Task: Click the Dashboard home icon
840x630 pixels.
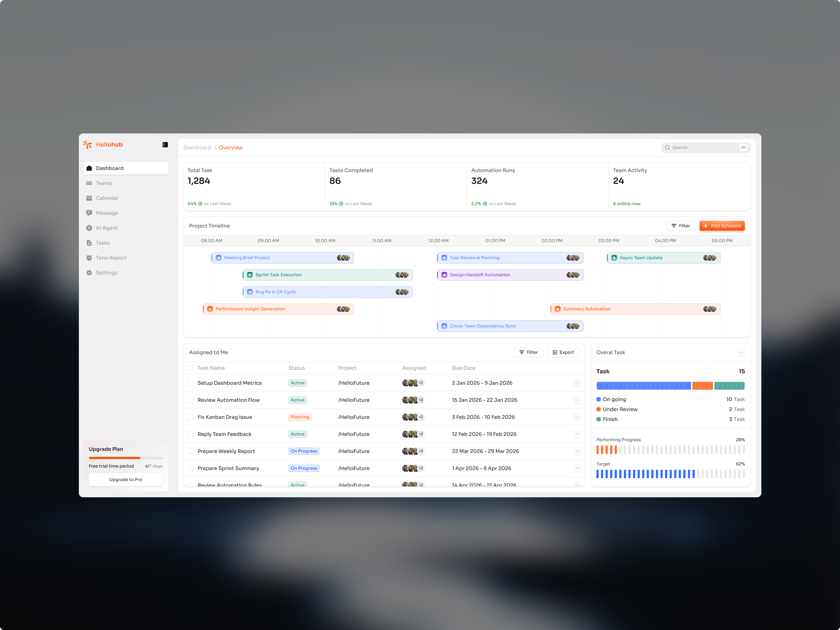Action: coord(89,168)
